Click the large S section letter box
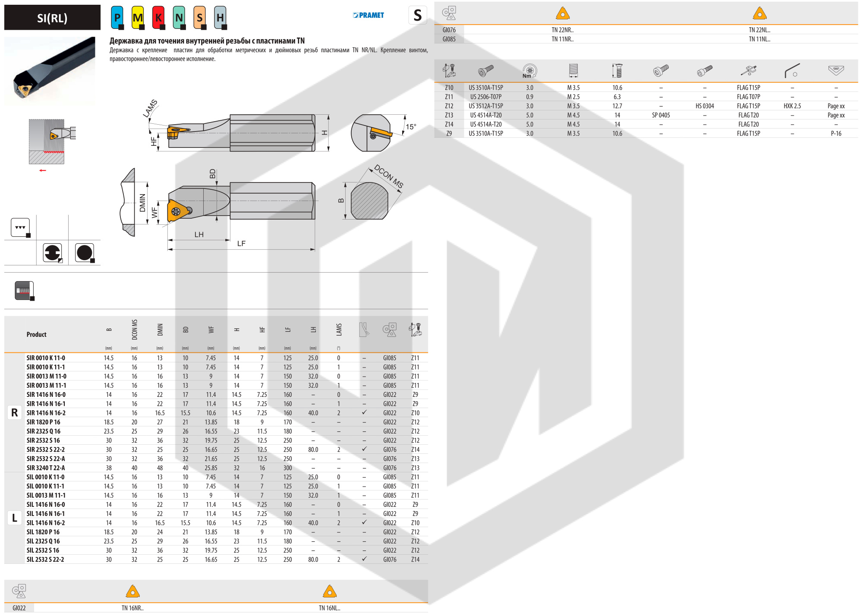This screenshot has height=616, width=863. [417, 16]
